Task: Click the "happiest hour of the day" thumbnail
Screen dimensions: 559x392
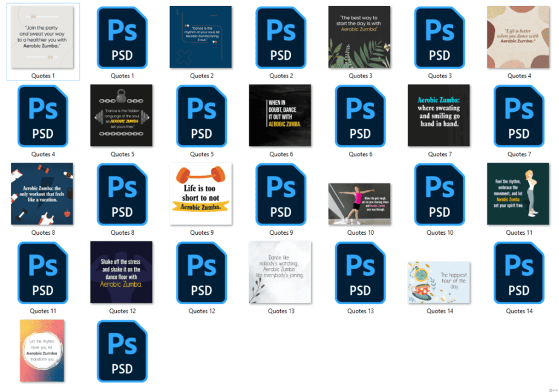Action: coord(438,282)
